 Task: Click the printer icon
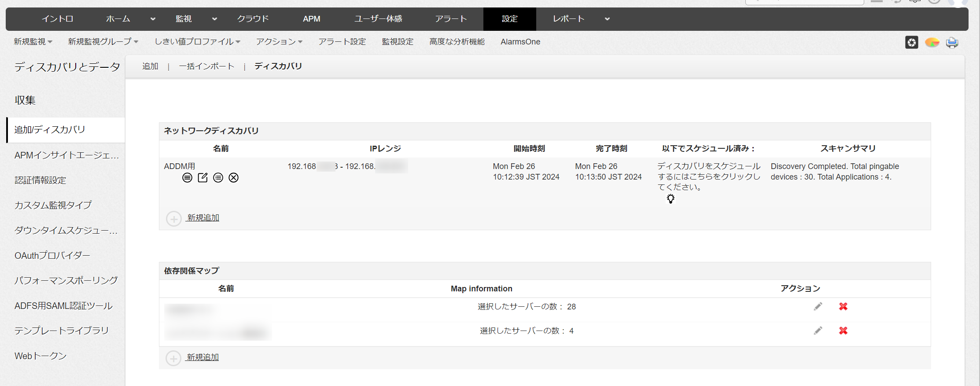coord(952,42)
